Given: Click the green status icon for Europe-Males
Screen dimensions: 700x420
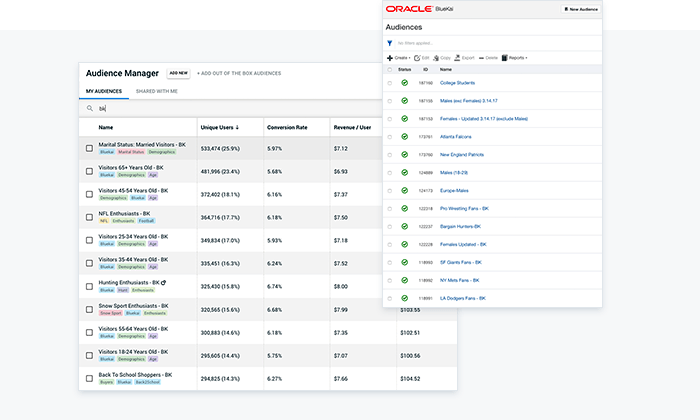Looking at the screenshot, I should [x=404, y=191].
